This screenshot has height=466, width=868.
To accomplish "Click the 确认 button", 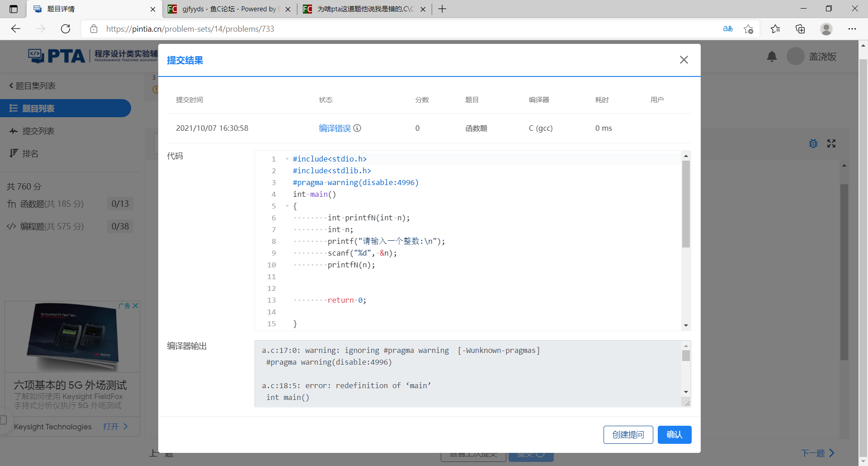I will 674,435.
